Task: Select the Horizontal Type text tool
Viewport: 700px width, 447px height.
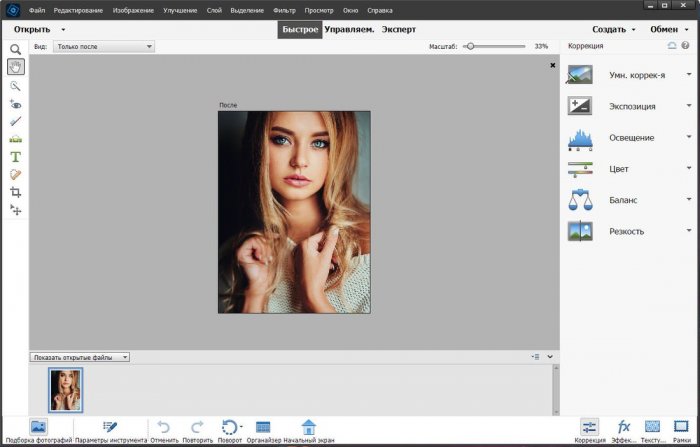Action: click(15, 156)
